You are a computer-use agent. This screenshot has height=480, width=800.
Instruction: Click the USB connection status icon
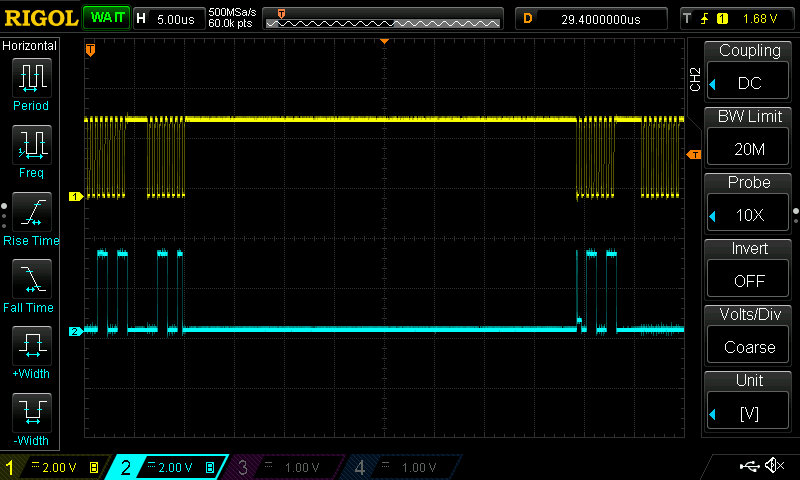[x=749, y=465]
